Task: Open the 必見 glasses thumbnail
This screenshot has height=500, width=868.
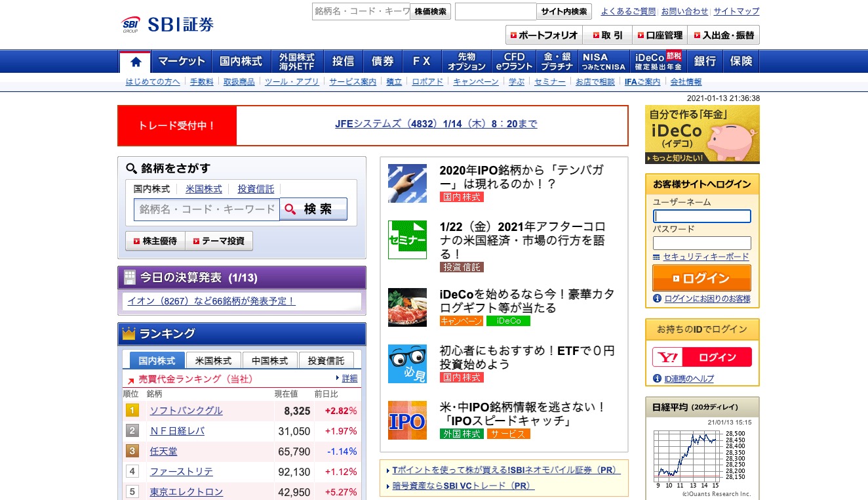Action: 407,364
